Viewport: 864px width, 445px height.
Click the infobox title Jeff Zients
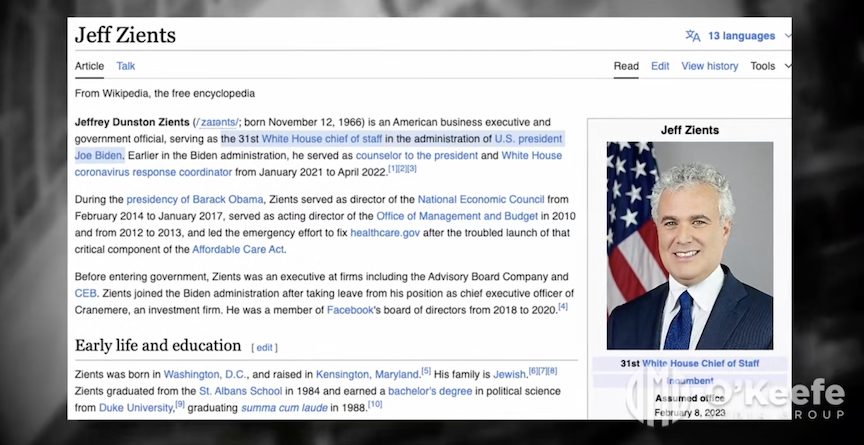(690, 131)
